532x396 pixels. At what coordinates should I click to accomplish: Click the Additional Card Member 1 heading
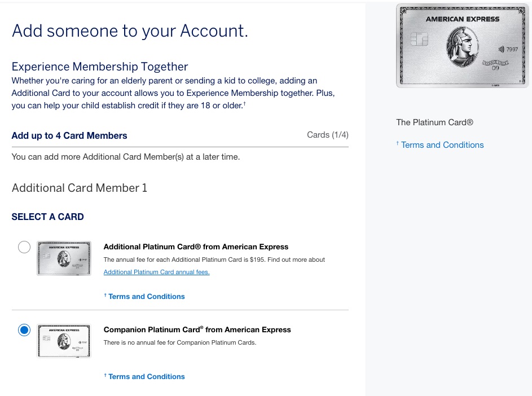[x=79, y=188]
